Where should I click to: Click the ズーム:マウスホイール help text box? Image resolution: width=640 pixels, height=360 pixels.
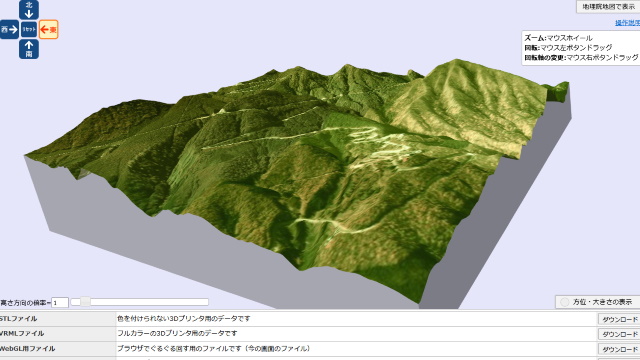581,48
